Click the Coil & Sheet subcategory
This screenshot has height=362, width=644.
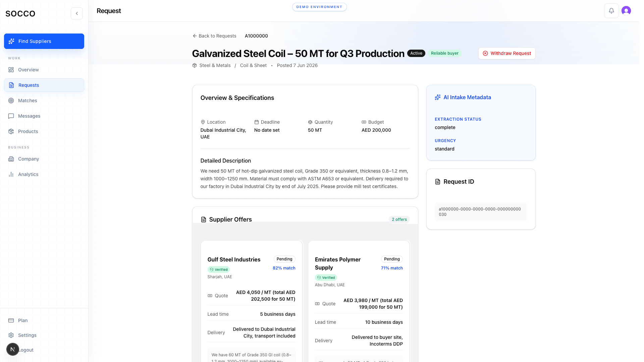(x=253, y=65)
